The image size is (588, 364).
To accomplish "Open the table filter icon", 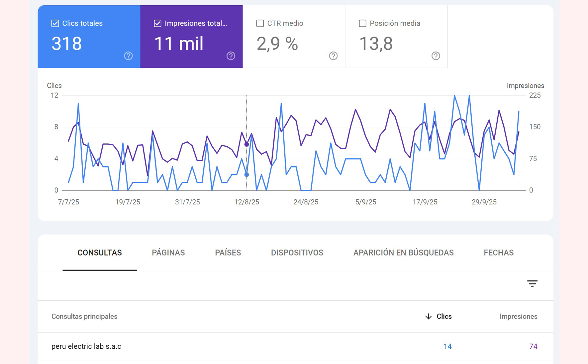I will (x=532, y=284).
